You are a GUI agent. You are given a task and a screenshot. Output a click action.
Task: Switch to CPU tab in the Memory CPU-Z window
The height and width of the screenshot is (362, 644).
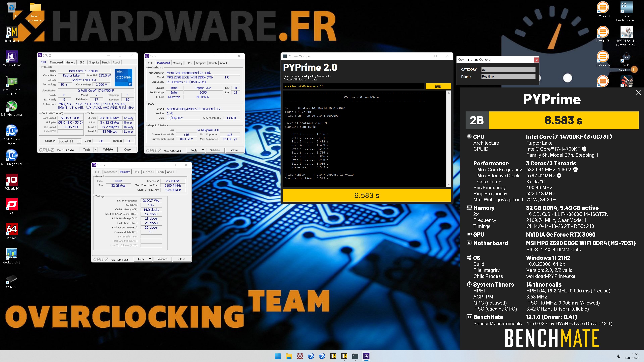97,172
